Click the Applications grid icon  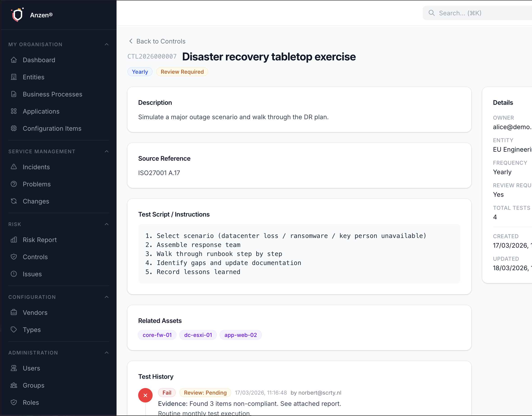14,111
